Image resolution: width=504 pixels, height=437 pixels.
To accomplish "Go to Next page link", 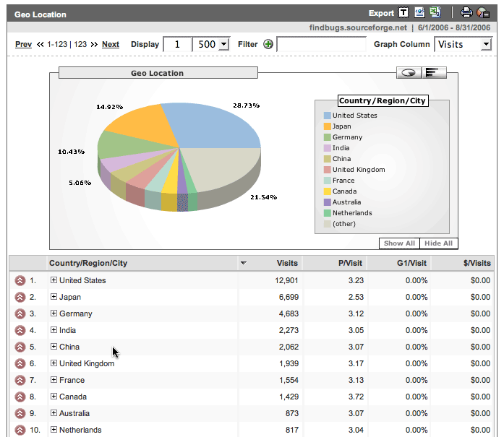I will pos(111,44).
